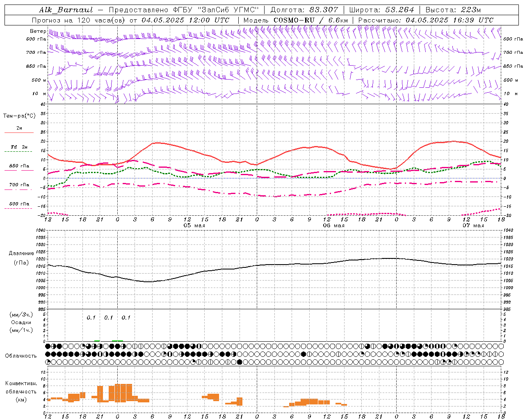Click the Alk_Barnaul station title
525x420 pixels.
pos(66,10)
